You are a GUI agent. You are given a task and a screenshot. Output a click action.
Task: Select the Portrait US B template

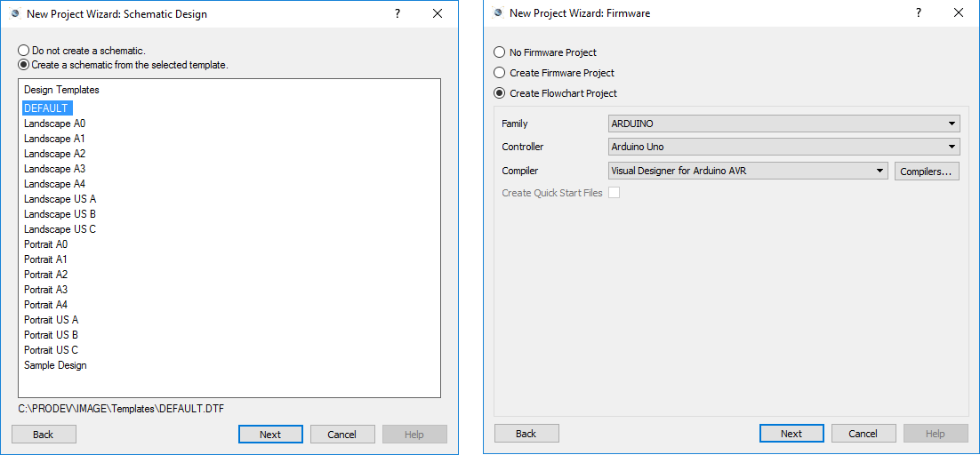[x=51, y=335]
